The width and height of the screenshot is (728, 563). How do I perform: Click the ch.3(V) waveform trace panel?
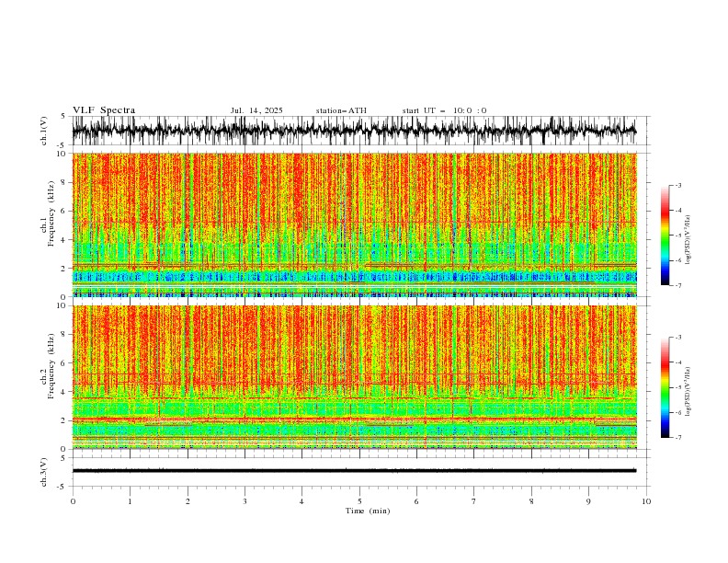point(360,472)
